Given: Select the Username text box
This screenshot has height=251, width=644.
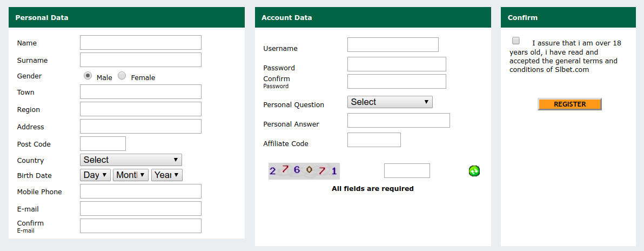Looking at the screenshot, I should (393, 44).
